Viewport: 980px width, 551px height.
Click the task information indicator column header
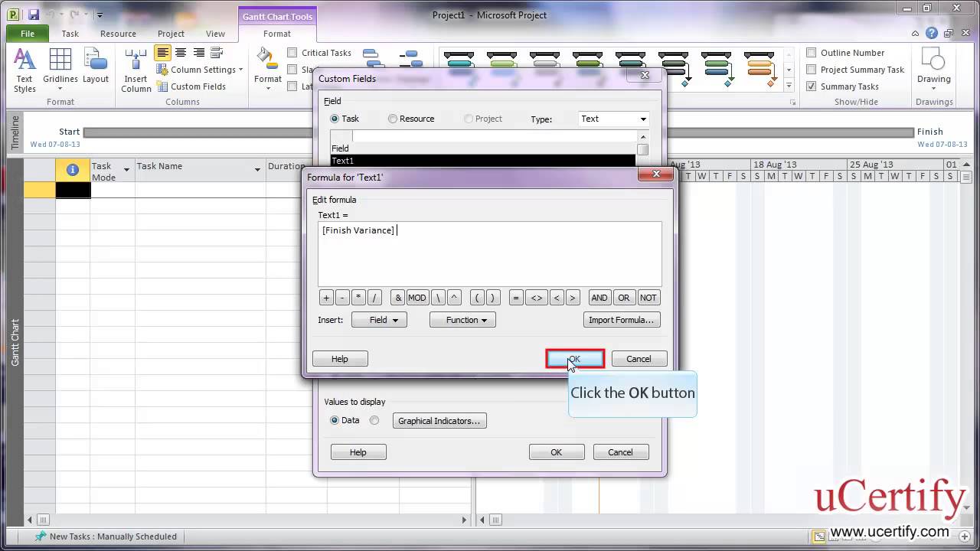pos(73,171)
